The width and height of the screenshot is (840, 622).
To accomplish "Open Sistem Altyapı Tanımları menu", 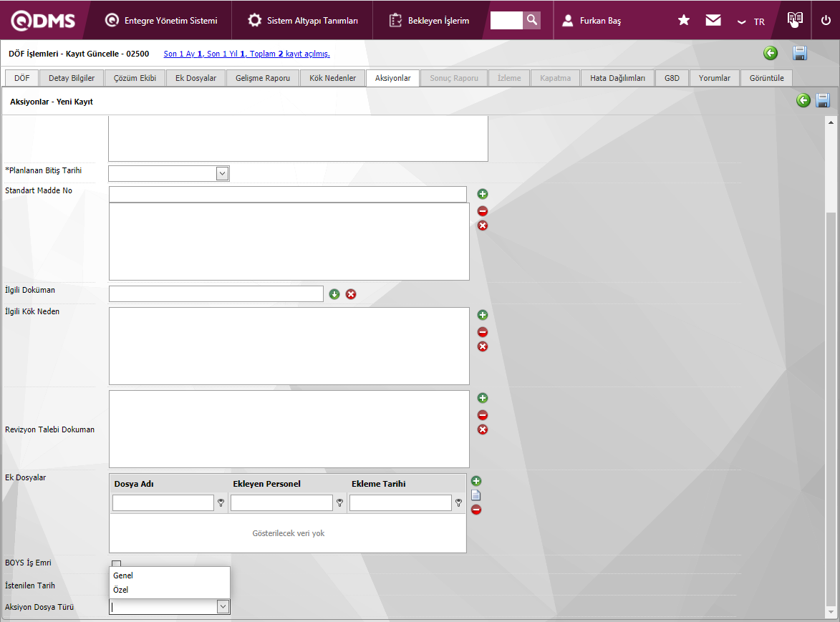I will pos(303,20).
